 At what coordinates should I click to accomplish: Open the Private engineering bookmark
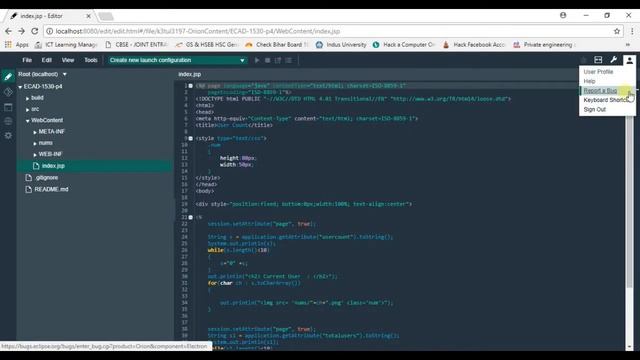[543, 44]
